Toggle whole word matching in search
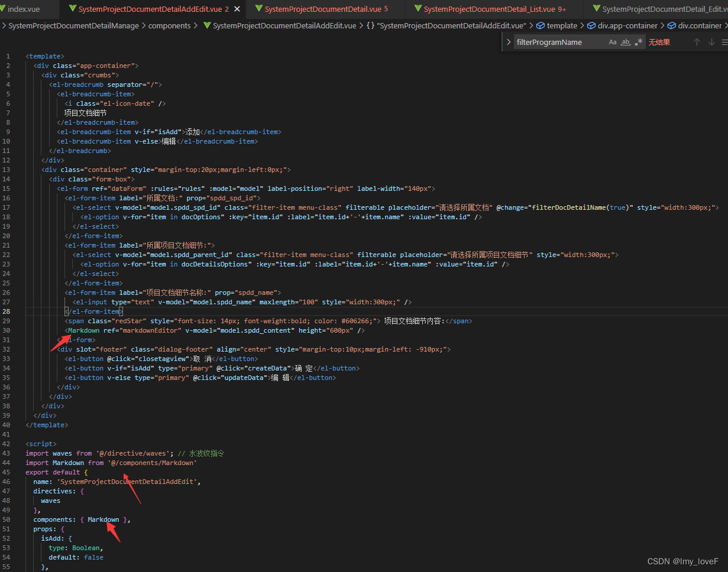728x572 pixels. coord(625,41)
